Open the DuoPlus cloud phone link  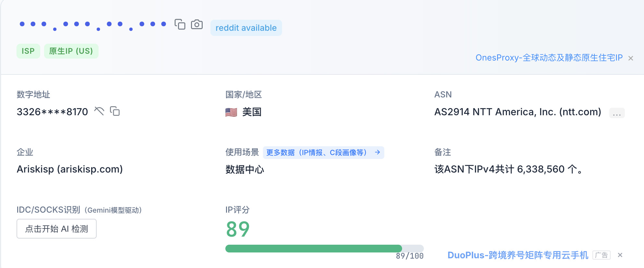518,255
